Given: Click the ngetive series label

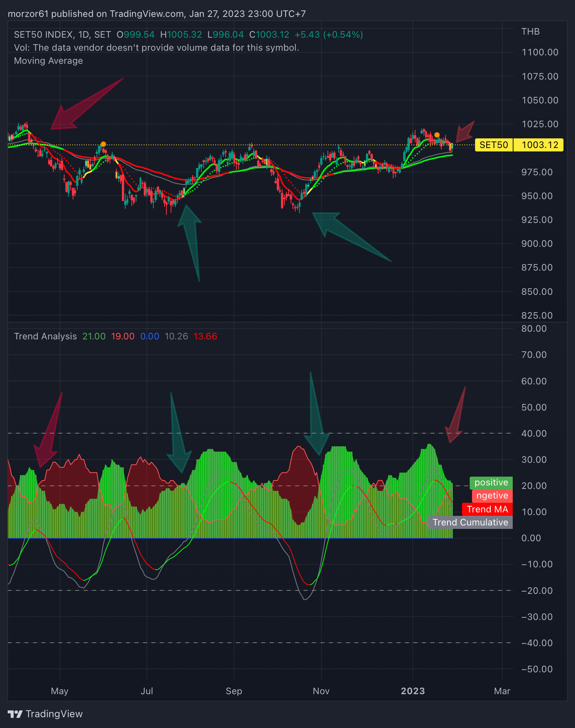Looking at the screenshot, I should click(492, 496).
